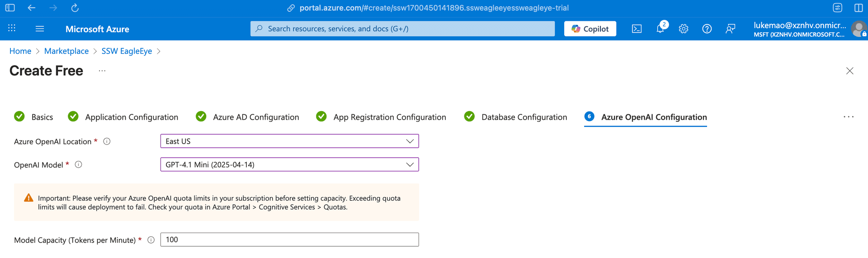868x258 pixels.
Task: Open the OpenAI Model dropdown
Action: 289,164
